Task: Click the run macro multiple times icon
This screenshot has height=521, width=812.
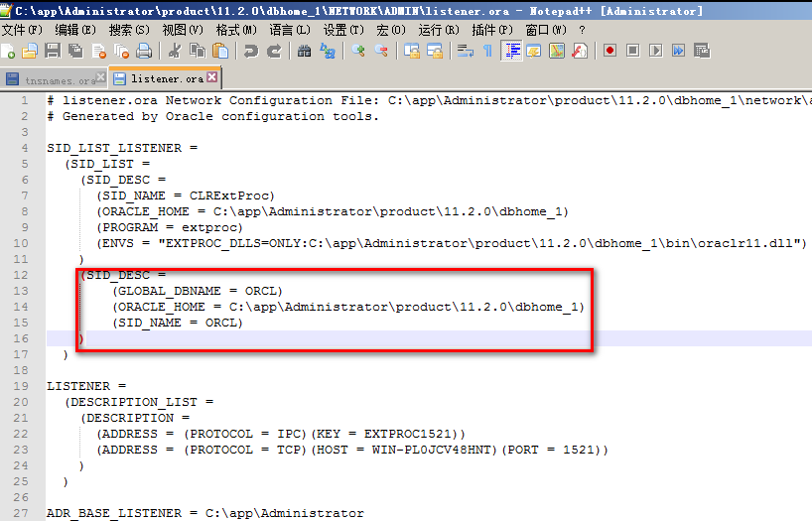Action: tap(678, 51)
